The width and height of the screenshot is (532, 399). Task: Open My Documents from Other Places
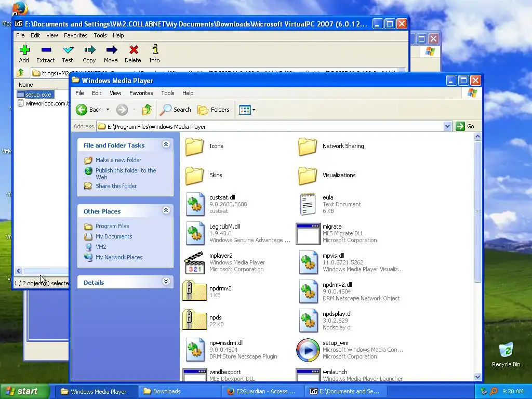[x=114, y=236]
